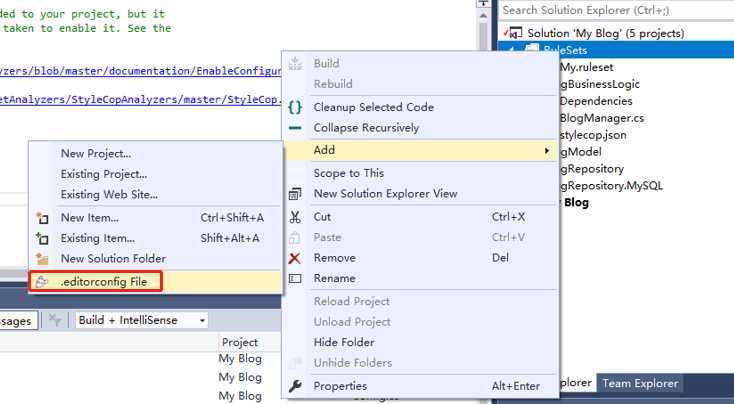The height and width of the screenshot is (404, 734).
Task: Select the RuleSets folder row
Action: pyautogui.click(x=616, y=50)
